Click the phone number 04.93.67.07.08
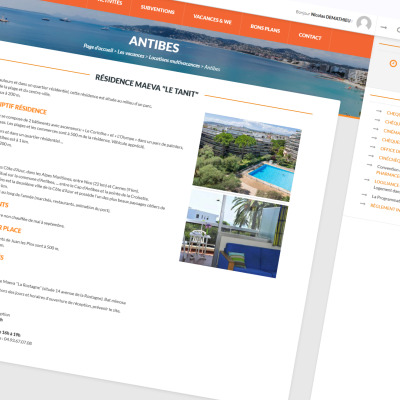The height and width of the screenshot is (400, 400). [x=18, y=341]
